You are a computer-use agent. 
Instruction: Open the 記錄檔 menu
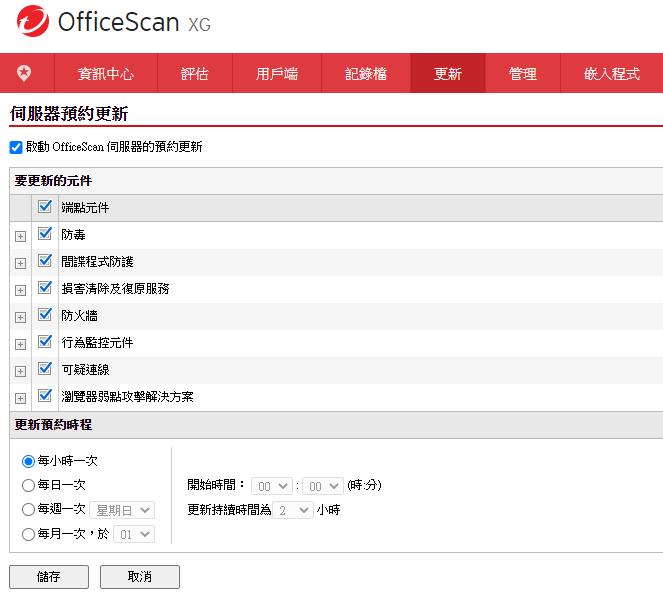click(366, 74)
